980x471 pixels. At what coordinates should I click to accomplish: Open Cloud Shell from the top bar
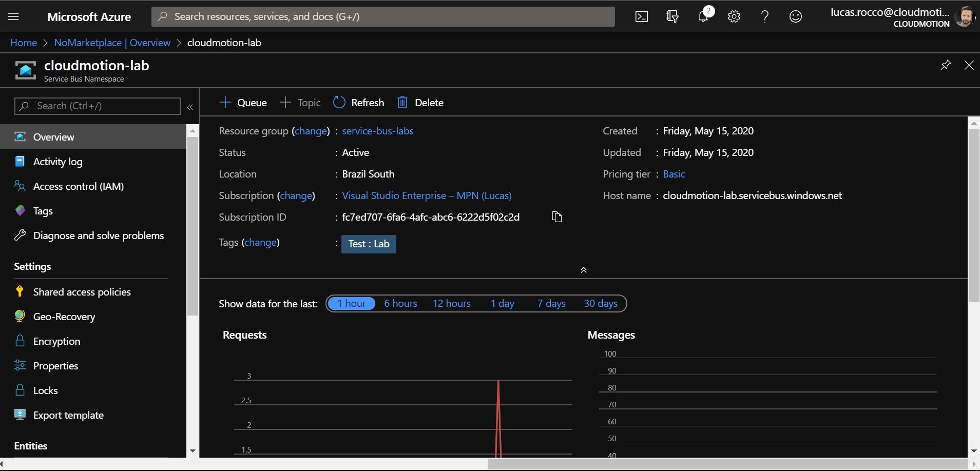(x=642, y=16)
